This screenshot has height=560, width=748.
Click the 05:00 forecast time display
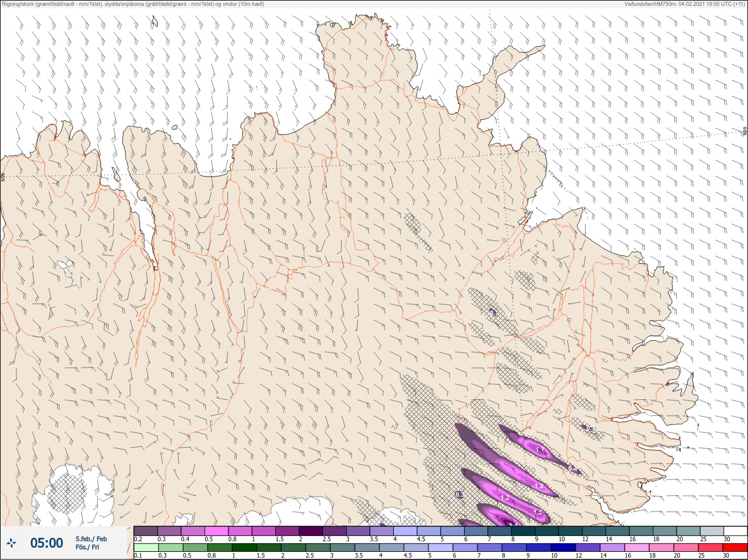tap(47, 543)
